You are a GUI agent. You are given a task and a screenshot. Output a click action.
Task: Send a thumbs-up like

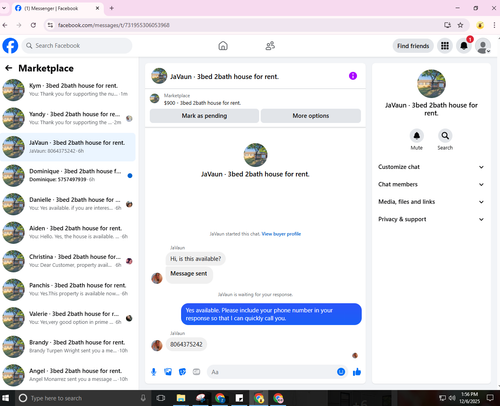357,372
